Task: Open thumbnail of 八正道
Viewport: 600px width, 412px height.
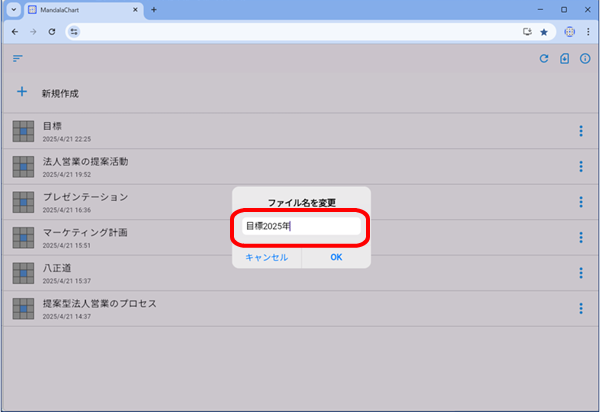Action: [x=23, y=273]
